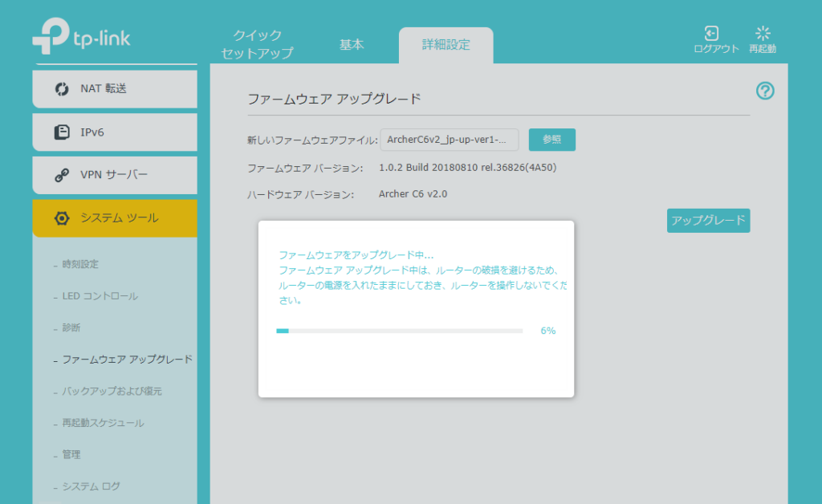The width and height of the screenshot is (822, 504).
Task: Select the 詳細設定 tab
Action: [446, 45]
